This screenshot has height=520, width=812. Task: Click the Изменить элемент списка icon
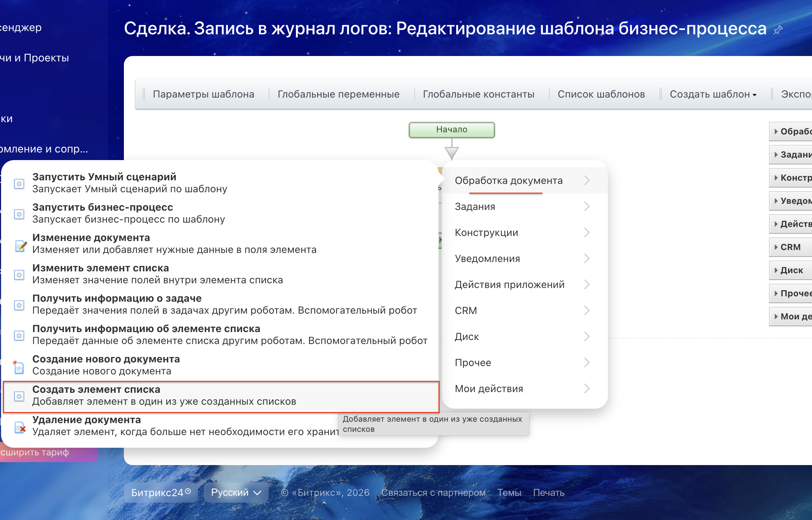coord(19,275)
